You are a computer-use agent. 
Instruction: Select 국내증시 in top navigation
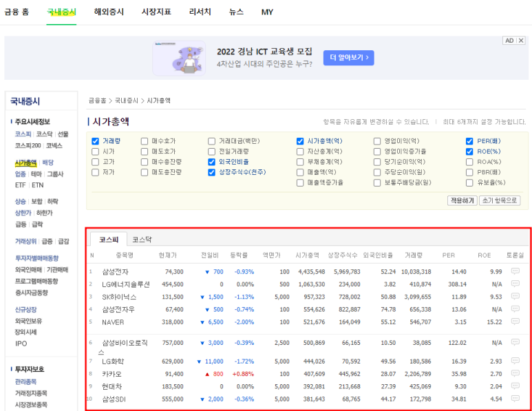point(61,12)
